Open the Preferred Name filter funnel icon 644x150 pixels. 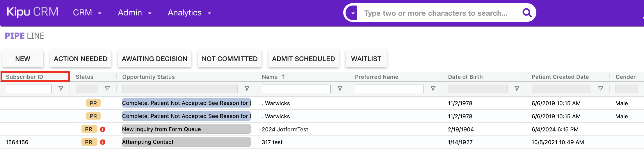click(433, 89)
